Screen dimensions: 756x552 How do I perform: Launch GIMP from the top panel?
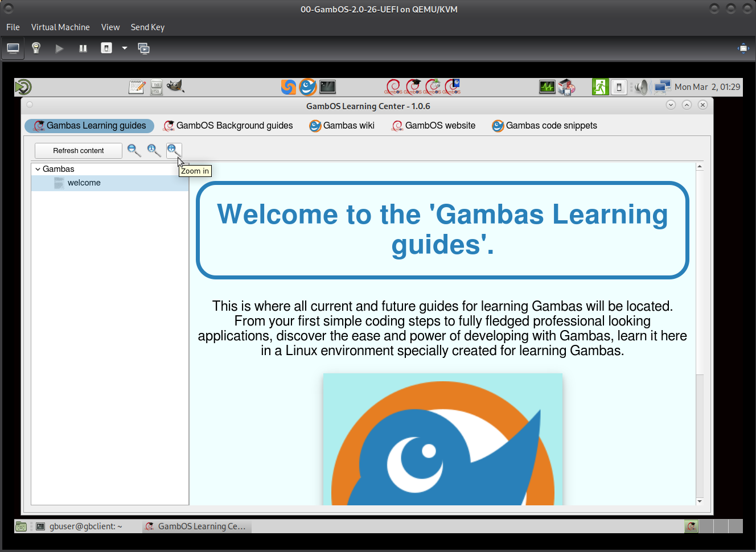pos(175,86)
